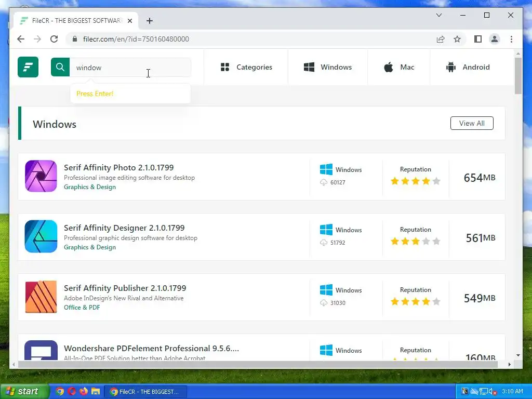Launch Chrome from quick launch
Viewport: 532px width, 399px height.
(60, 391)
